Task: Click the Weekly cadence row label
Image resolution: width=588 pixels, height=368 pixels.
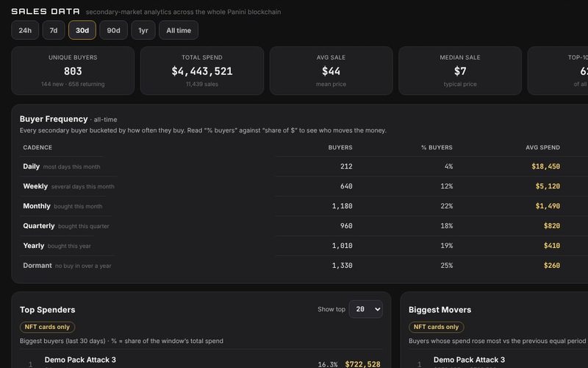Action: [35, 186]
